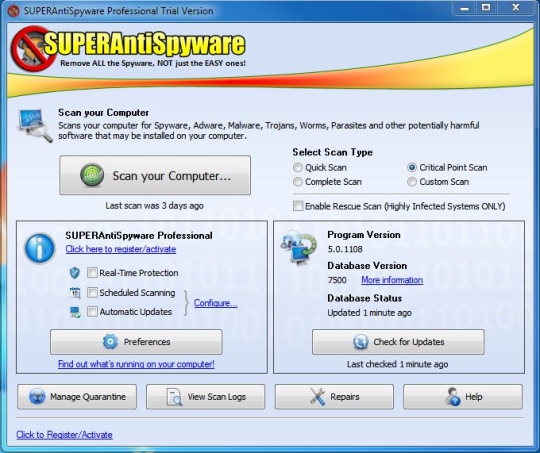Click 'Select Scan Type' heading
Image resolution: width=540 pixels, height=453 pixels.
pos(332,152)
